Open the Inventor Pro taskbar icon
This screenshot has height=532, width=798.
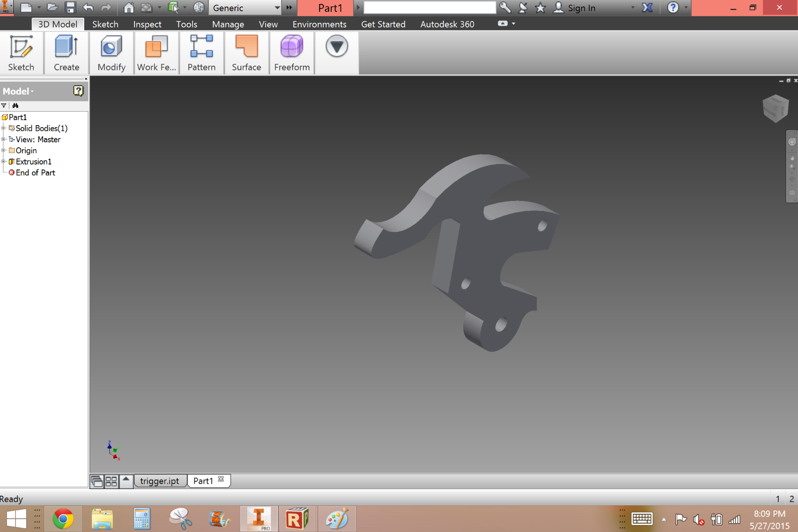click(259, 519)
